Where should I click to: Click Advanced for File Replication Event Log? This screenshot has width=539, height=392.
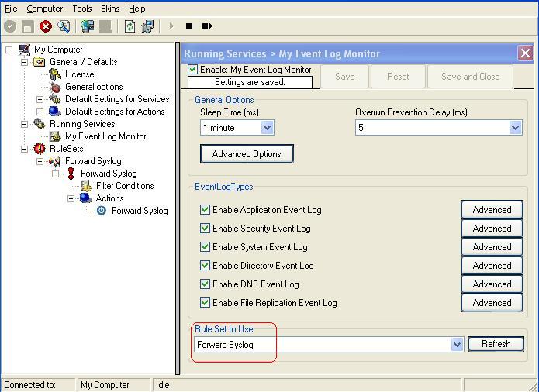[492, 302]
